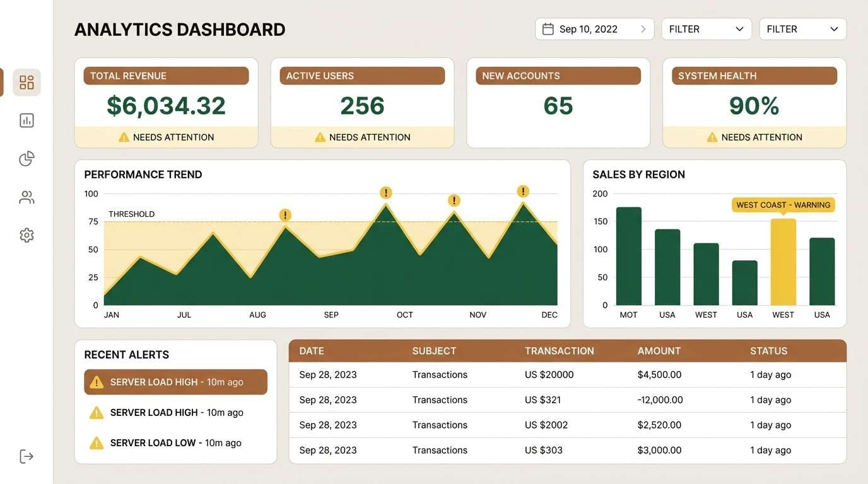Image resolution: width=868 pixels, height=484 pixels.
Task: Toggle the NEEDS ATTENTION warning under Total Revenue
Action: (x=166, y=136)
